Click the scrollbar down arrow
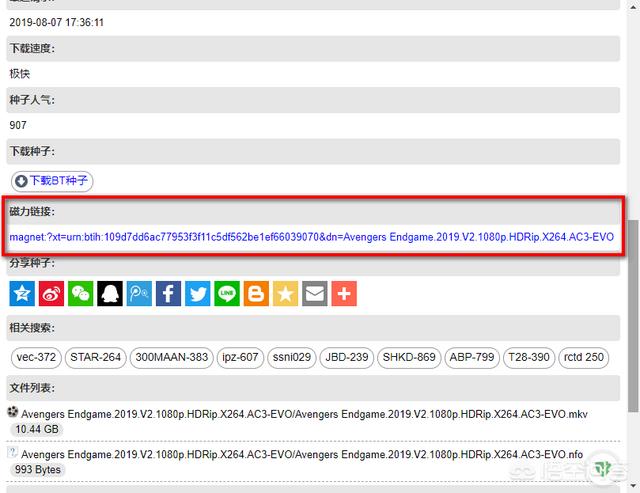The image size is (640, 493). 633,486
